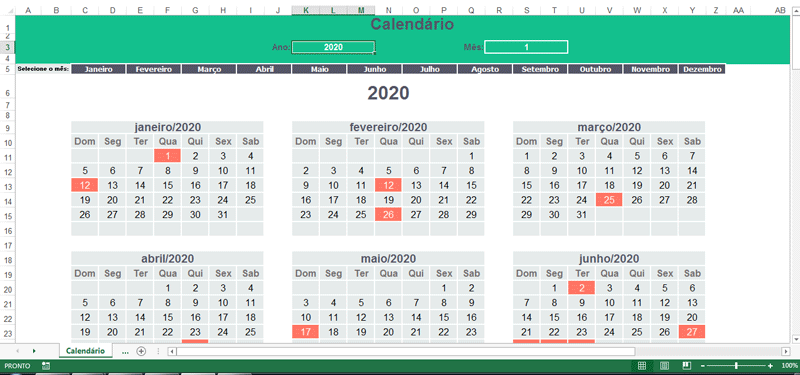Show hidden sheets via ellipsis
The image size is (800, 375).
coord(125,351)
